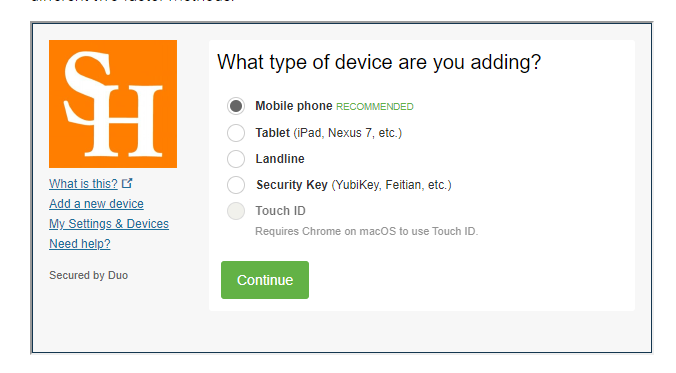
Task: Click the "Tablet (iPad, Nexus 7, etc.)" label
Action: click(x=329, y=133)
